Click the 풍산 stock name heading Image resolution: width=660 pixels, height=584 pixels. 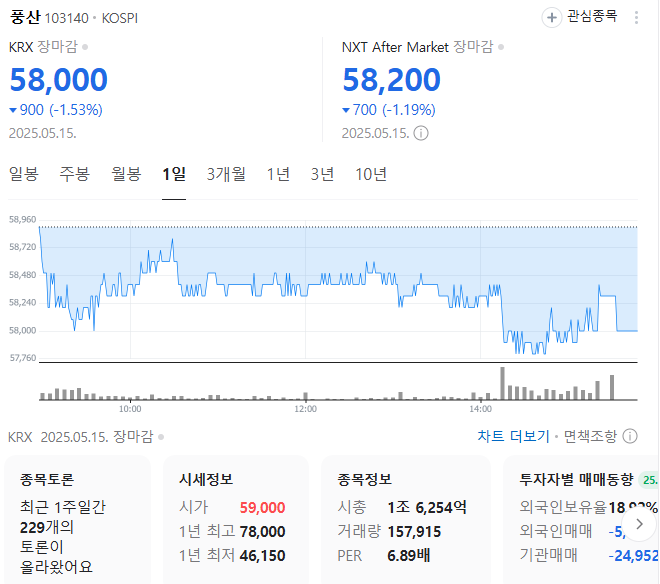pos(25,17)
